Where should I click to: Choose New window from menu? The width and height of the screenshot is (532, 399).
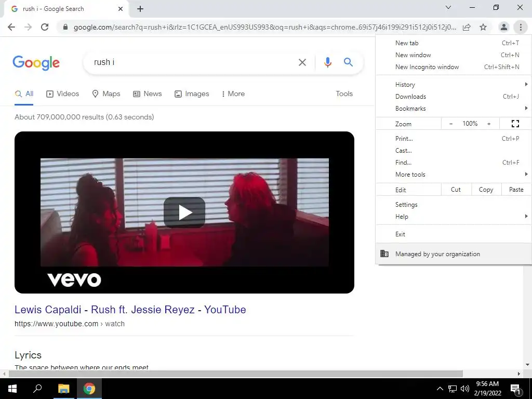coord(454,55)
